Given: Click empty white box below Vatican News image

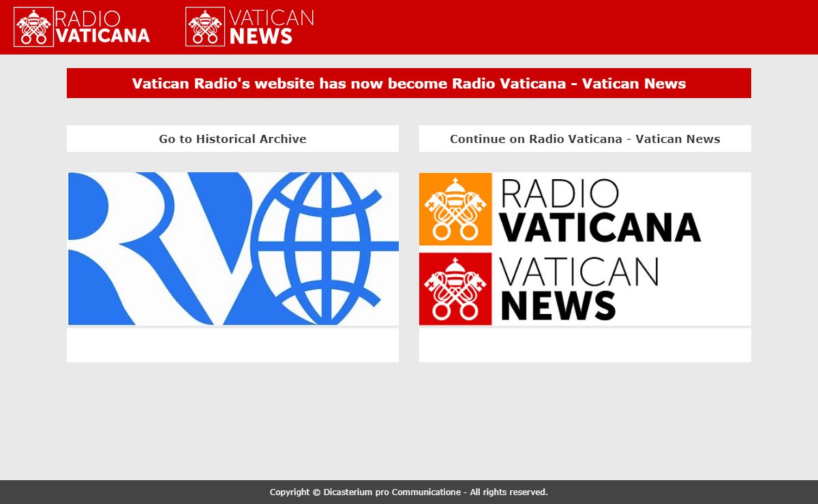Looking at the screenshot, I should click(585, 345).
